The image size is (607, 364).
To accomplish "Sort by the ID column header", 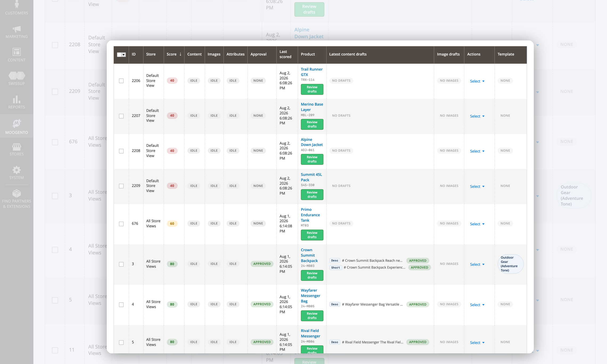I will pos(136,54).
